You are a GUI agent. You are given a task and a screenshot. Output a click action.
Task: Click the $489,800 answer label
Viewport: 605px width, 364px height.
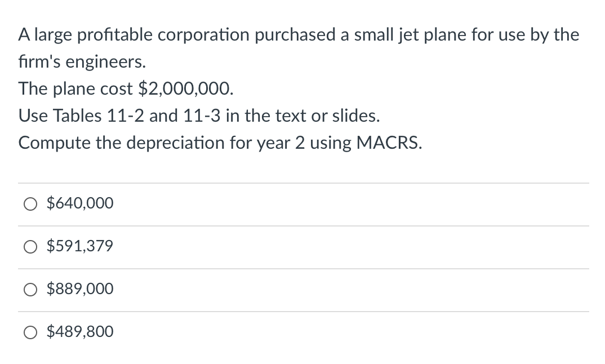79,331
